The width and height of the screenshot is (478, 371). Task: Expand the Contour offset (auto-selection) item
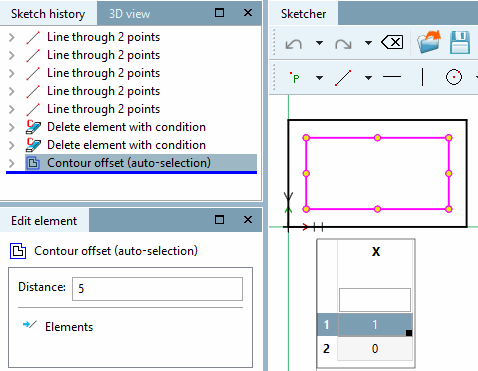(x=12, y=163)
